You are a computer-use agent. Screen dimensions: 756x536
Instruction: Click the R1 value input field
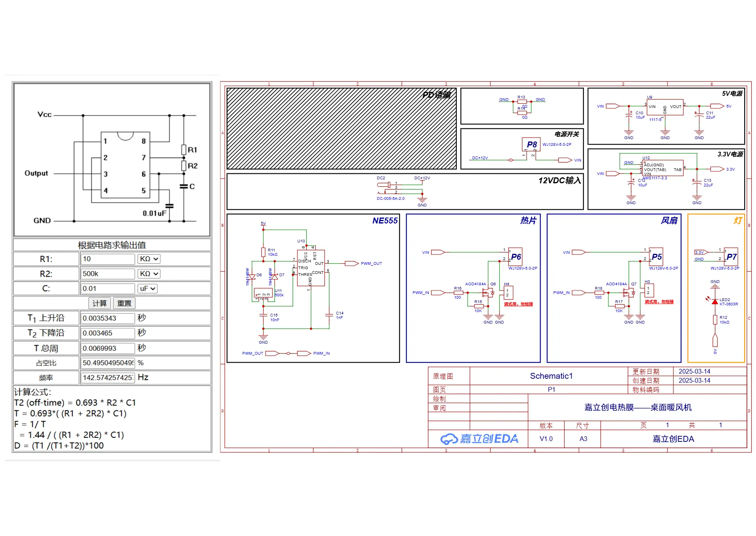tap(107, 259)
